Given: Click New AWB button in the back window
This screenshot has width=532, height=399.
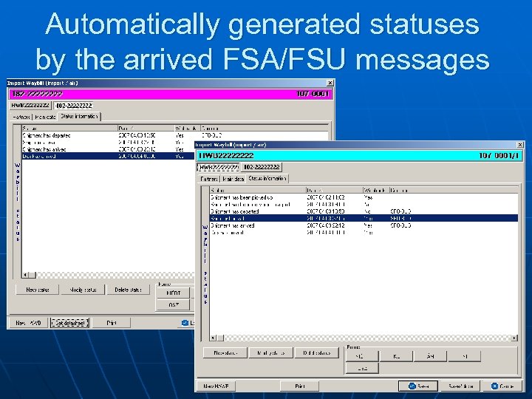Looking at the screenshot, I should [x=28, y=323].
